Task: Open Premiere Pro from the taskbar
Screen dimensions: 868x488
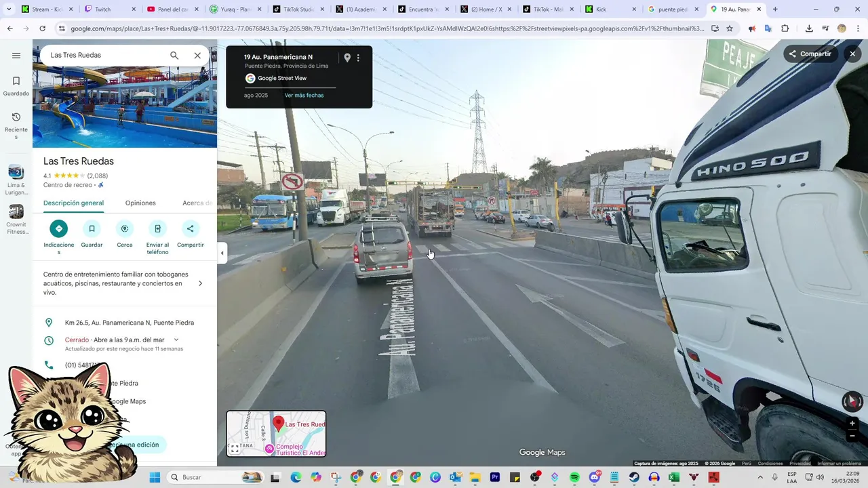Action: (495, 477)
